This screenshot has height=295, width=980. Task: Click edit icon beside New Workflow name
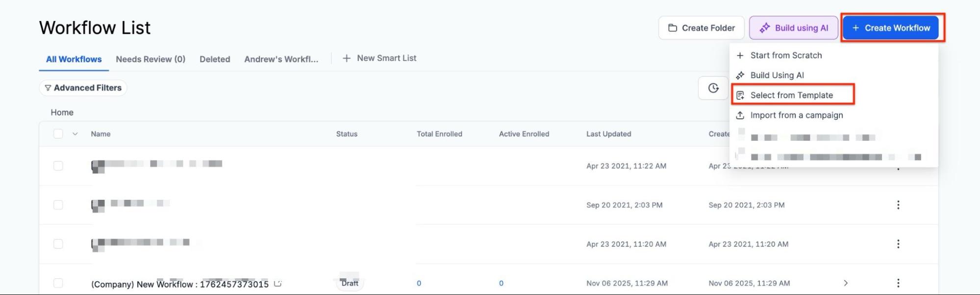pos(278,284)
